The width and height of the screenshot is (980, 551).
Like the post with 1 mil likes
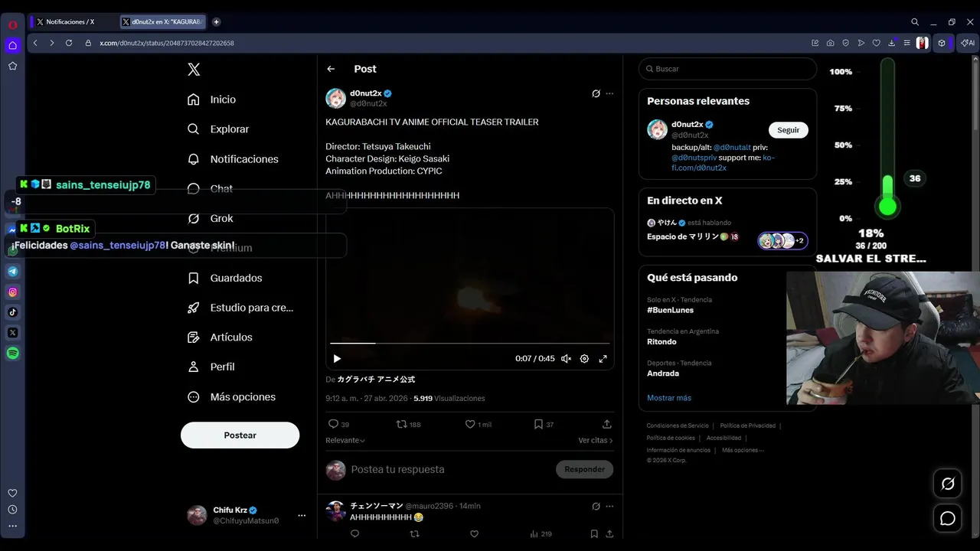click(x=479, y=424)
